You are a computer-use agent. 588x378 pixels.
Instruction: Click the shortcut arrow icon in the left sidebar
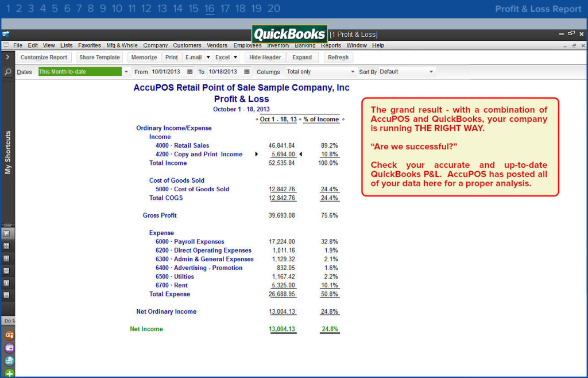tap(7, 234)
